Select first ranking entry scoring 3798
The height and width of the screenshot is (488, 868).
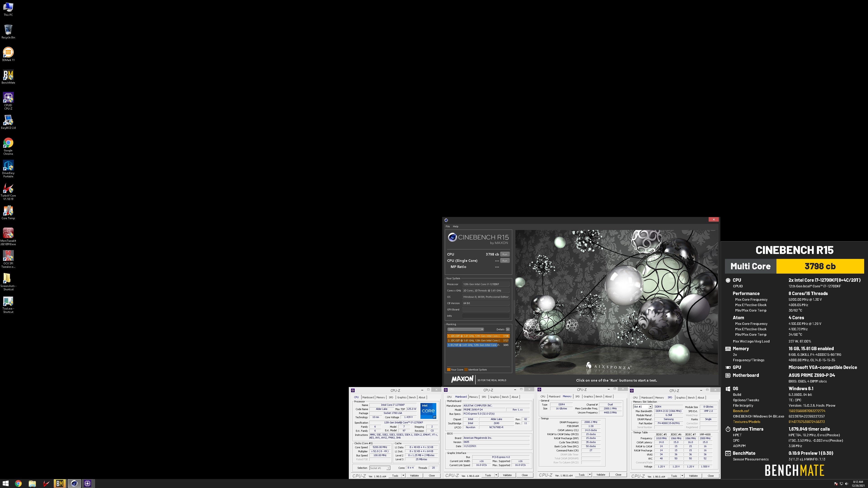click(478, 336)
